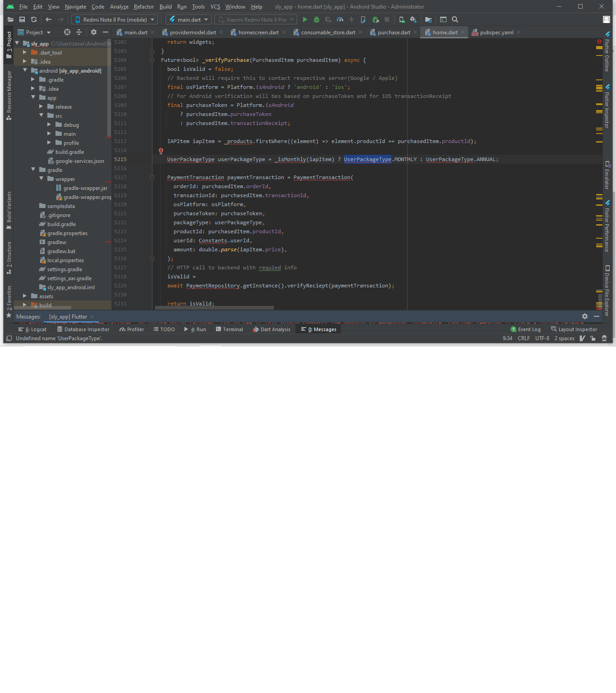Open the Refactor menu
The height and width of the screenshot is (693, 616).
coord(143,7)
